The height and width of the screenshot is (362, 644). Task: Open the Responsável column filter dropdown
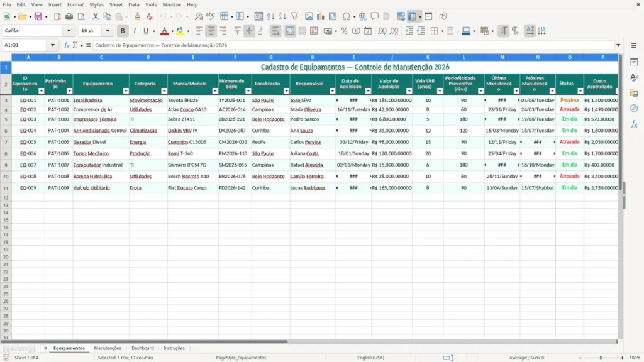tap(332, 91)
